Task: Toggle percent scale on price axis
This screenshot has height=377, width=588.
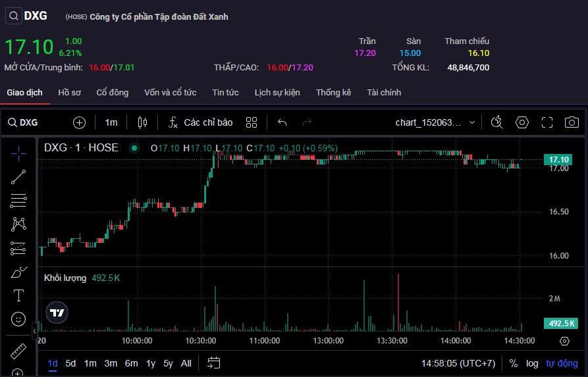Action: [513, 363]
